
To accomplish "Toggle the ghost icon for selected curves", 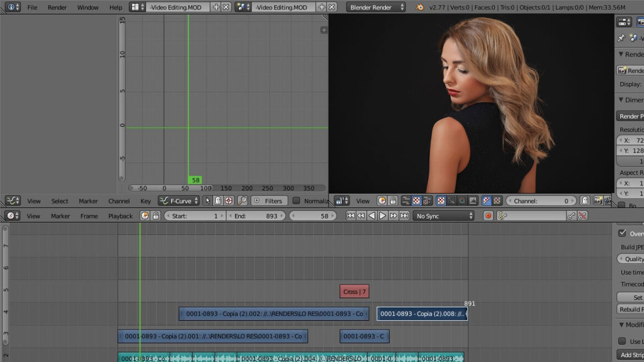I will [218, 201].
